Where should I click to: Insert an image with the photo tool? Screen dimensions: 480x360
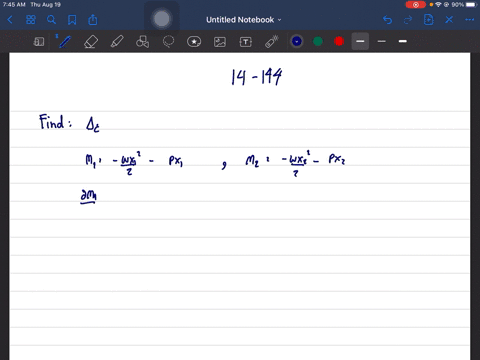click(x=220, y=42)
